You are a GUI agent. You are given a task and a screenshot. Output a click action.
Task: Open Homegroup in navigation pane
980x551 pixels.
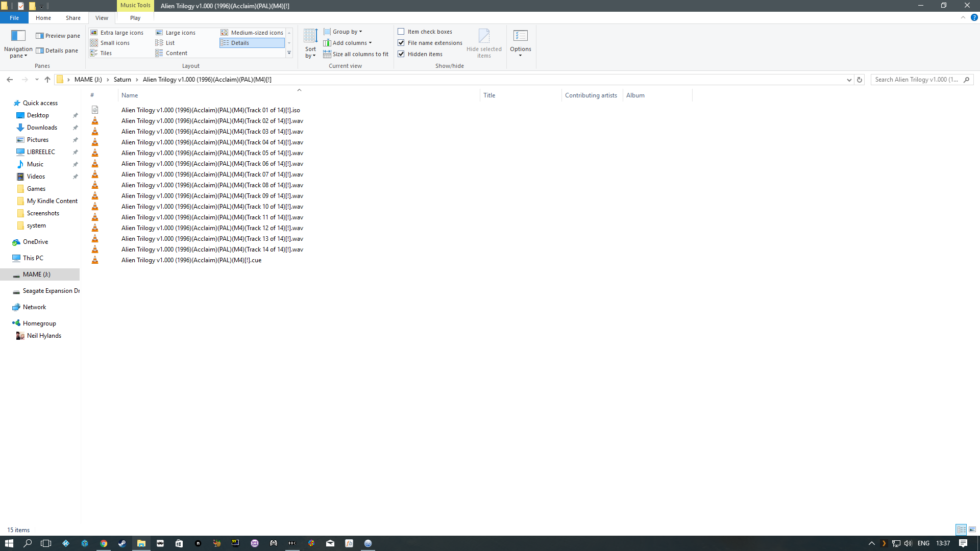[x=39, y=323]
